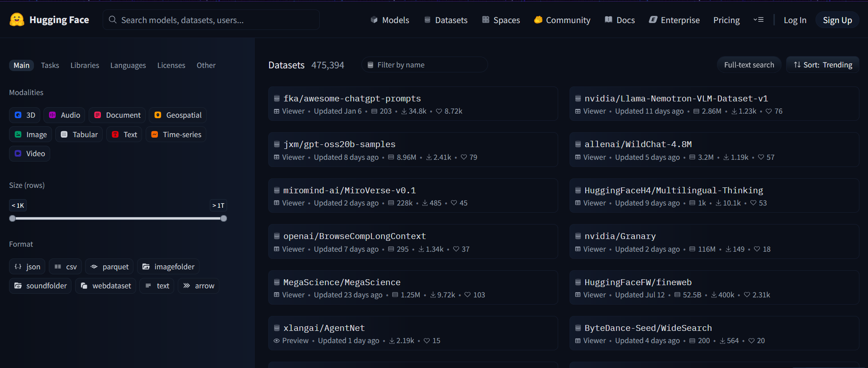The height and width of the screenshot is (368, 868).
Task: Click the size rows slider track
Action: point(118,218)
